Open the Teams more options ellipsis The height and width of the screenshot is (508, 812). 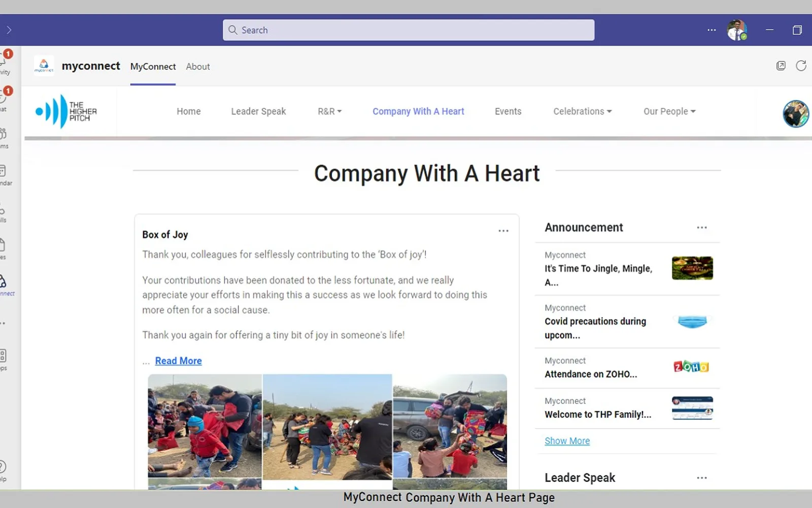[712, 30]
